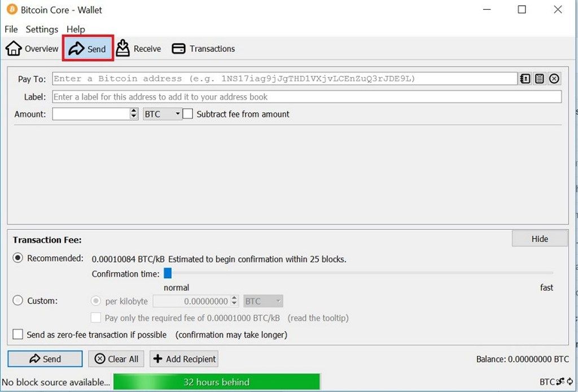This screenshot has width=578, height=392.
Task: Click the Confirmation time slider's 'normal' label
Action: pyautogui.click(x=176, y=287)
